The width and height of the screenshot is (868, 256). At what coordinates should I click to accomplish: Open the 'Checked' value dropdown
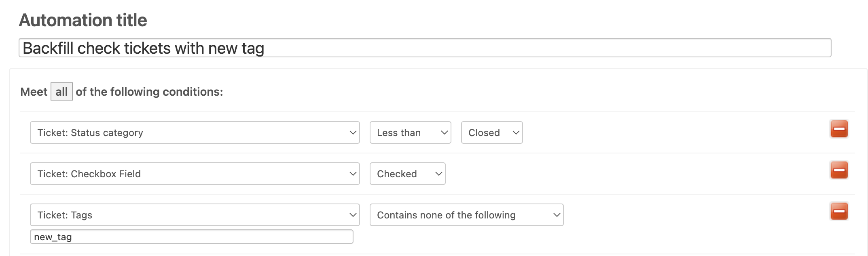click(407, 174)
